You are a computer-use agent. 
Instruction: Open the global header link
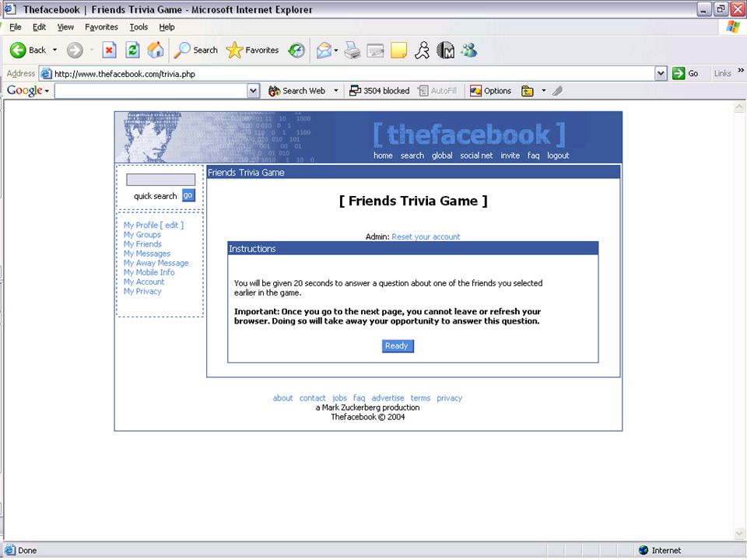pos(442,156)
